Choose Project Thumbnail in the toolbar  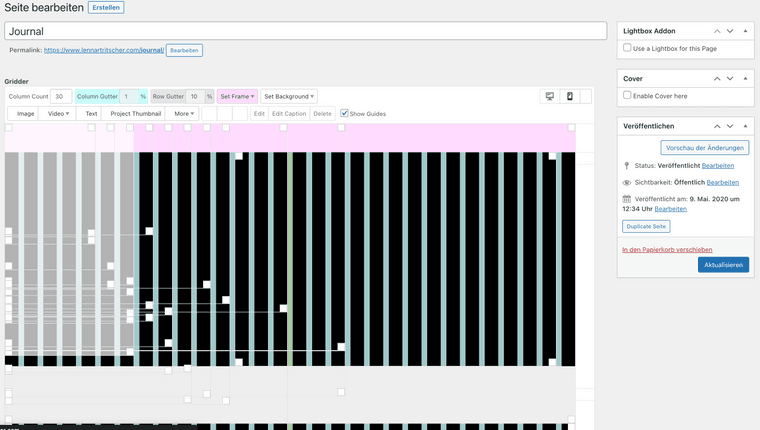point(135,114)
